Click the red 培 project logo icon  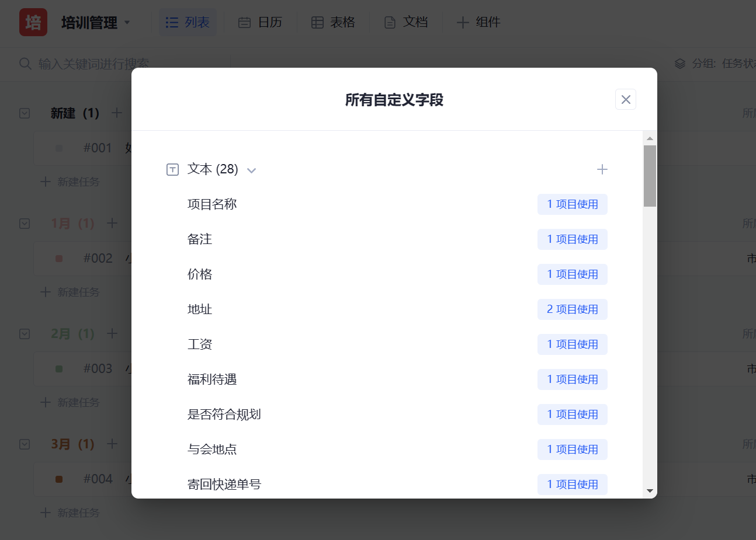click(x=33, y=22)
